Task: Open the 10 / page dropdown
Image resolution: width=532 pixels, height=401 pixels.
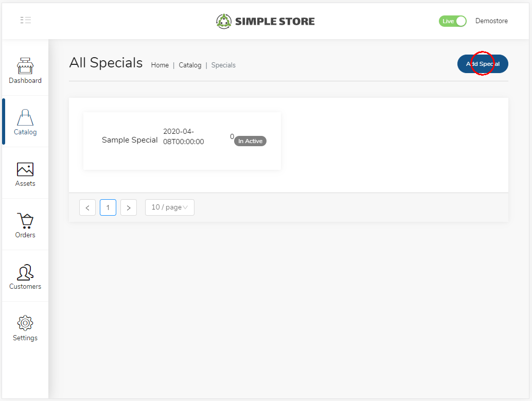Action: click(169, 207)
